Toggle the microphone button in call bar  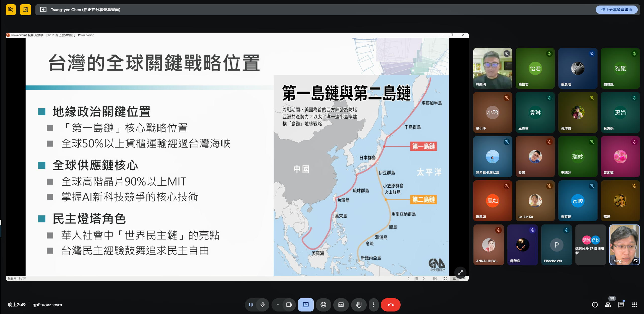point(262,304)
